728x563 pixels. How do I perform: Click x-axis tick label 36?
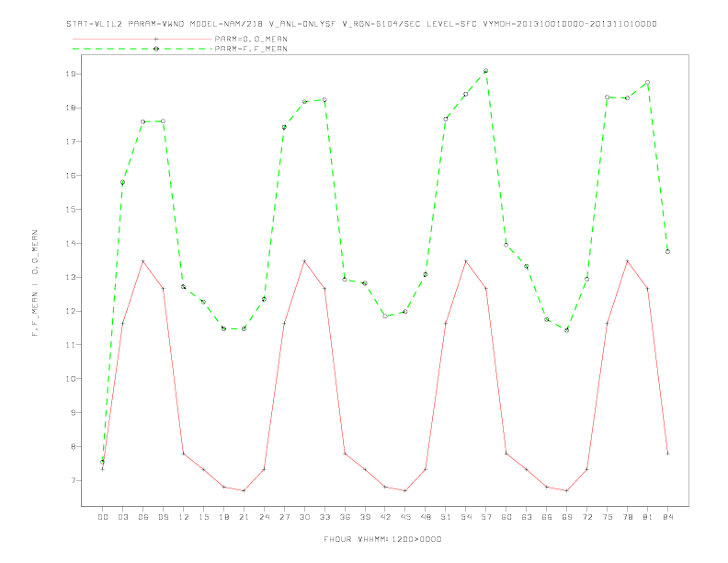(x=345, y=517)
